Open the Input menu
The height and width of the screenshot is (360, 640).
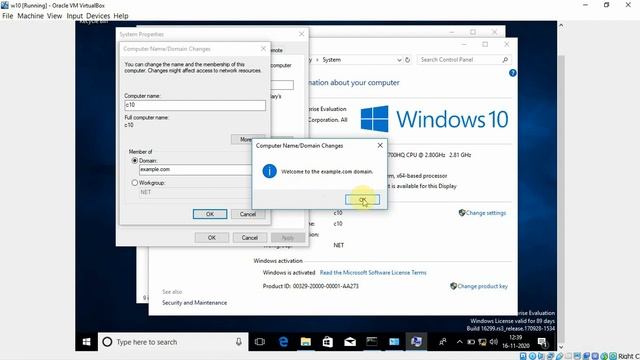[x=75, y=16]
